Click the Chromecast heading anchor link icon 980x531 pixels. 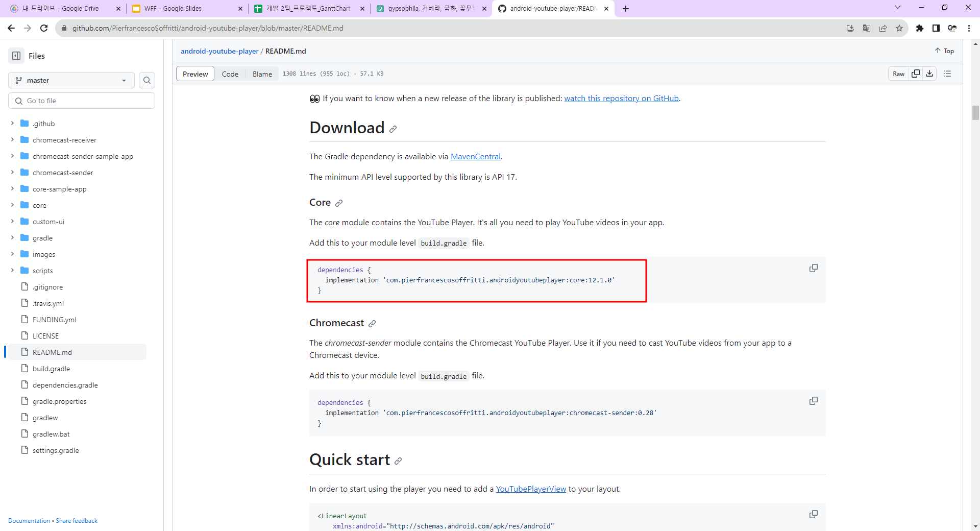372,324
